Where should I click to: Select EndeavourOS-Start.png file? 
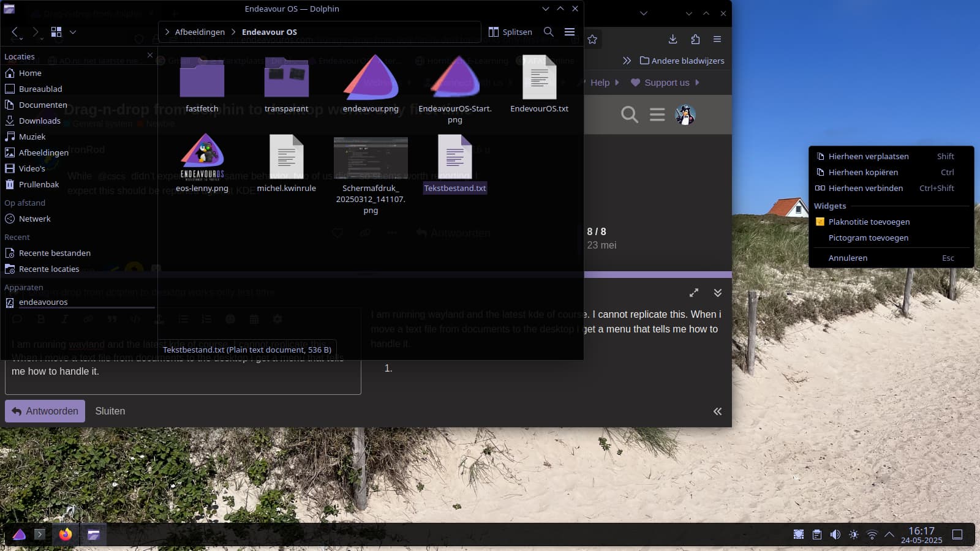coord(455,89)
